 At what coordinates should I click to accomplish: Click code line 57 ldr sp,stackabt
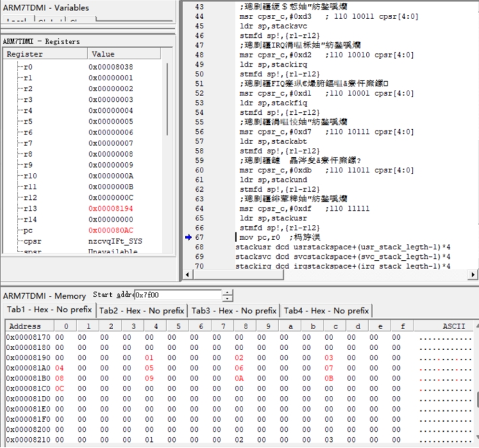pyautogui.click(x=274, y=141)
